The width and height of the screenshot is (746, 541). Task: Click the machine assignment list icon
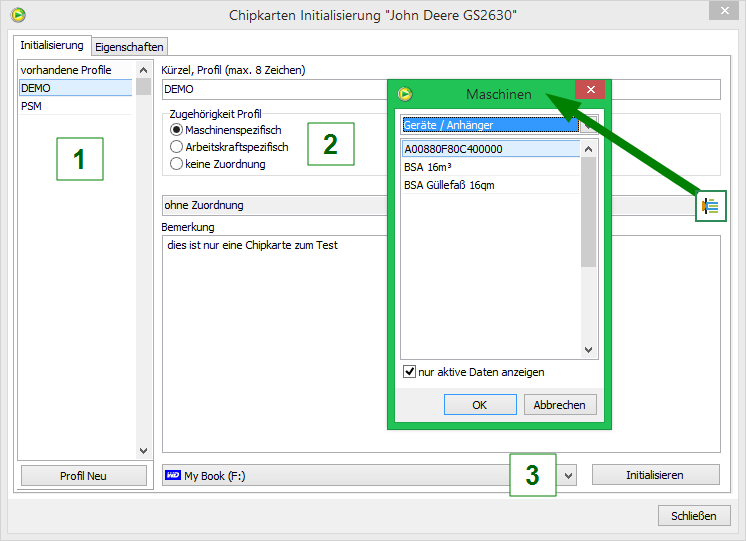click(710, 206)
